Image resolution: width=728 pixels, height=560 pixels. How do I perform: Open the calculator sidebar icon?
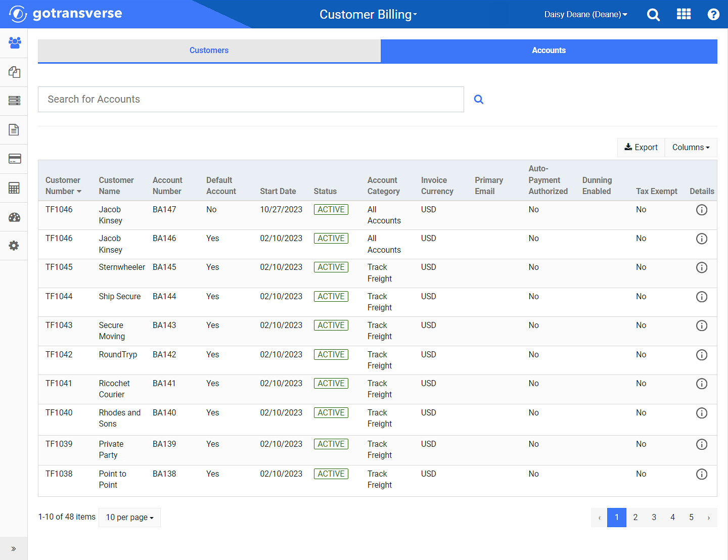pos(14,188)
